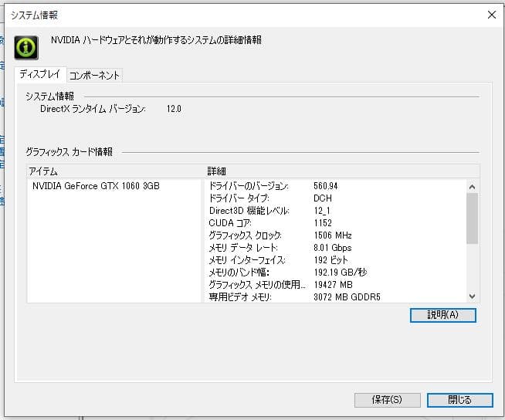This screenshot has height=420, width=505.
Task: Click the 1506 MHz clock value
Action: 333,235
